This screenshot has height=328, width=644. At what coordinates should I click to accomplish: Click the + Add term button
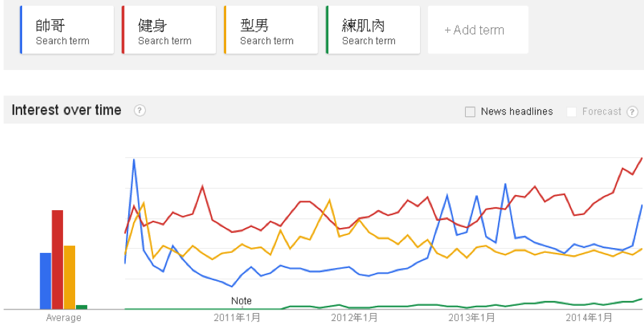(477, 30)
